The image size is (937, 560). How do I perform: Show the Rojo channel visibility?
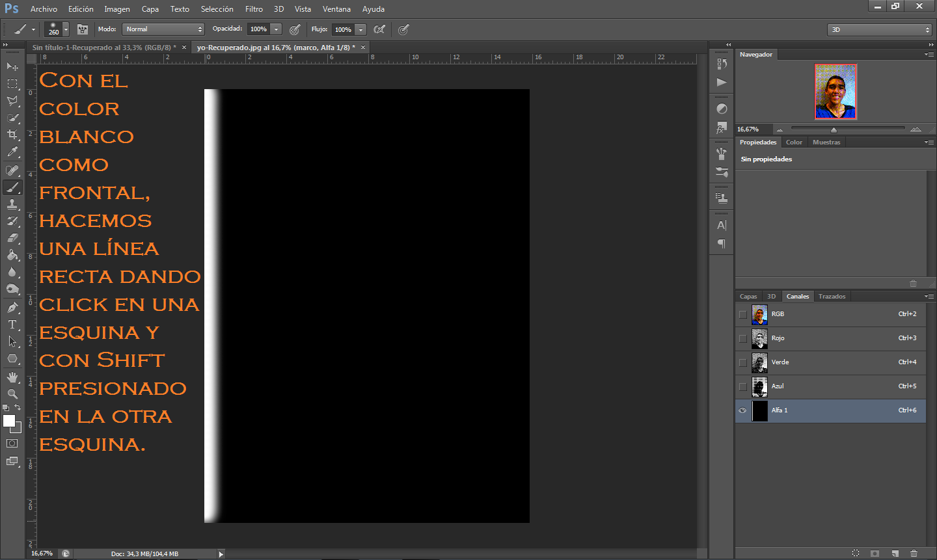point(742,338)
